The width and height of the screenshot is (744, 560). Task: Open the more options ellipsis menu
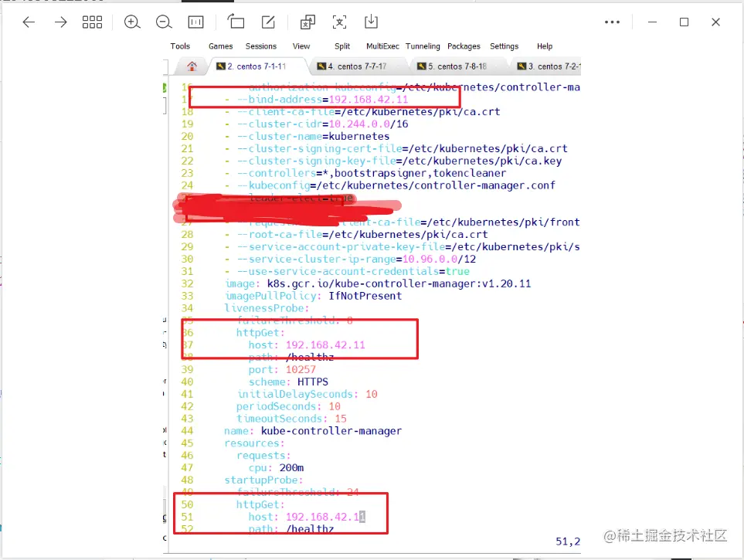[x=612, y=22]
